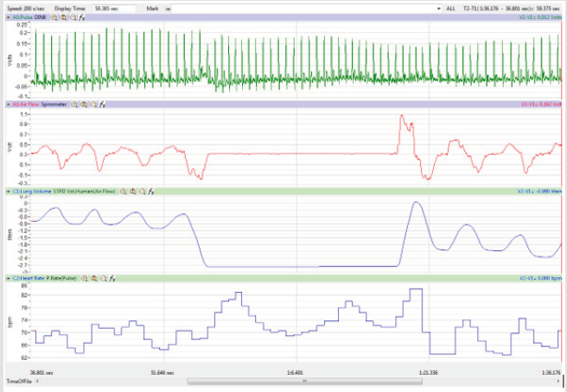
Task: Collapse the A5:Pulse channel arrow
Action: pos(8,16)
